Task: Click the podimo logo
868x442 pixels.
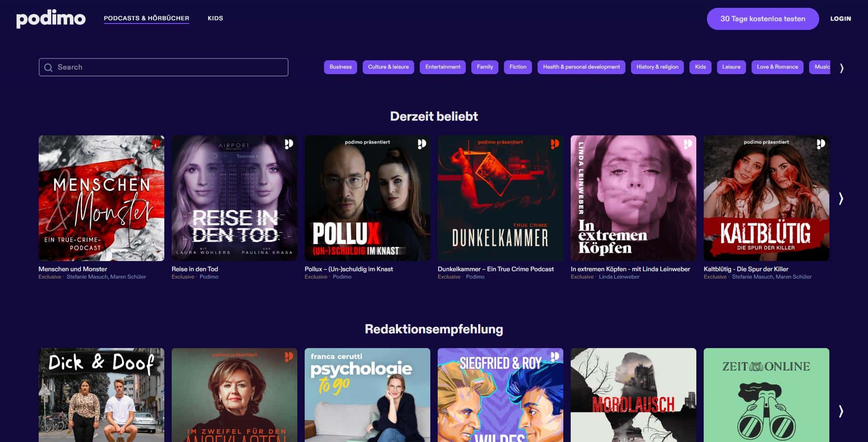Action: click(x=51, y=19)
